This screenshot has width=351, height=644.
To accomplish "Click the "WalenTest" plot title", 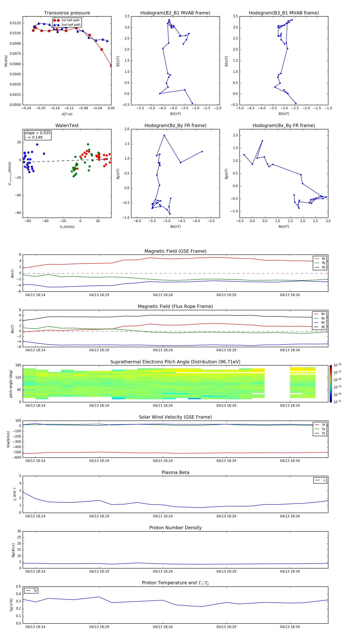I will click(x=67, y=125).
